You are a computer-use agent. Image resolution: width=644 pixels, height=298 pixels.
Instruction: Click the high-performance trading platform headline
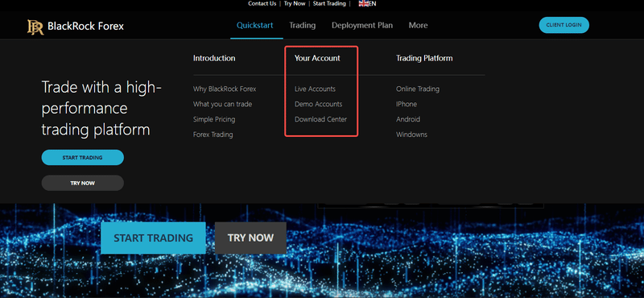(102, 109)
